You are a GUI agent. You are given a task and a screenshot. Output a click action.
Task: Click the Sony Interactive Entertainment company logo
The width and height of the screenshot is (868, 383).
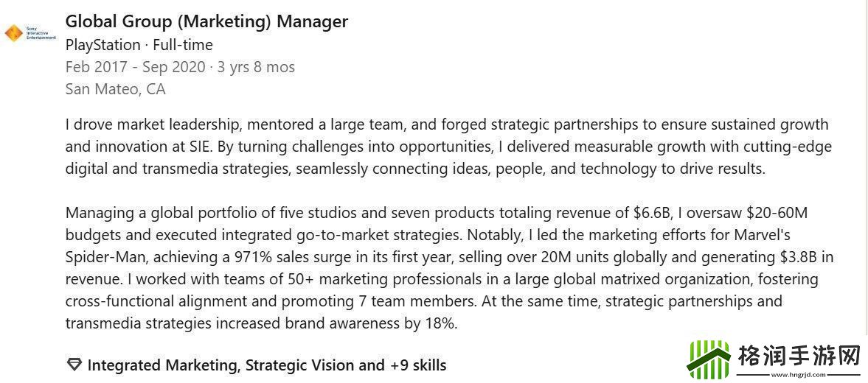pos(29,33)
